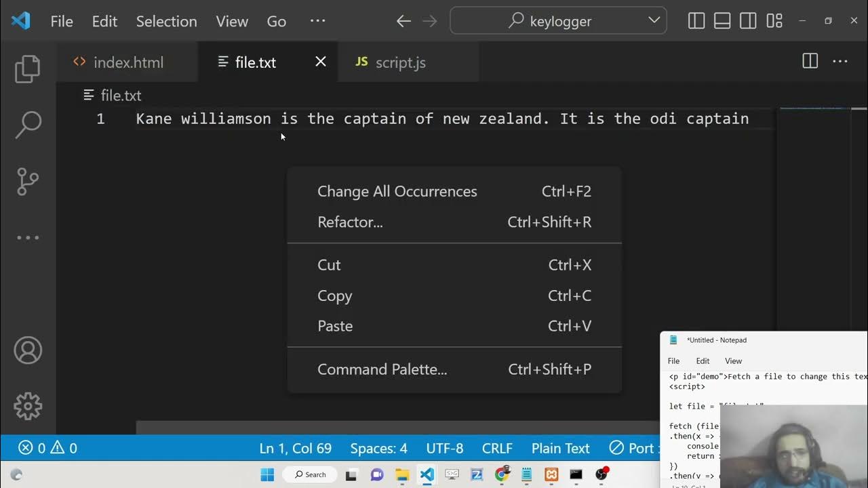Open the Manage gear icon
The width and height of the screenshot is (868, 488).
28,406
